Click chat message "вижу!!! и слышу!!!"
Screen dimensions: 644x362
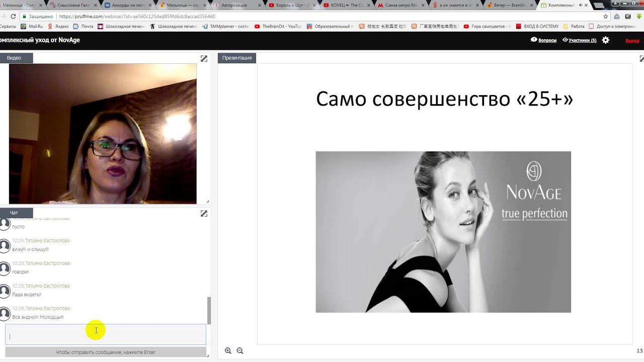point(30,249)
